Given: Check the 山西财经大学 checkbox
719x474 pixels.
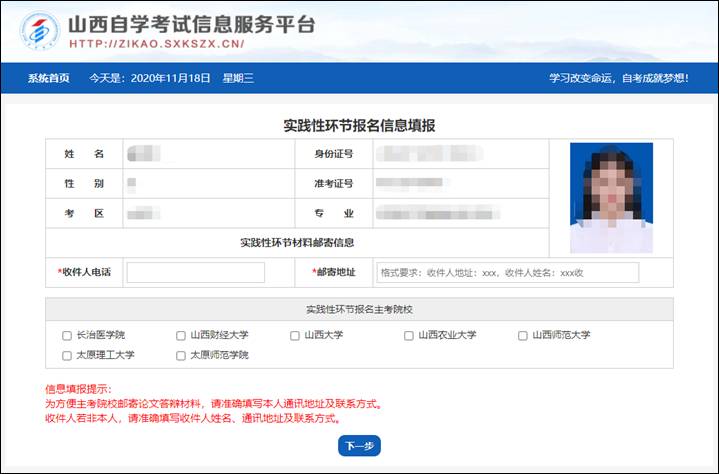Looking at the screenshot, I should coord(181,336).
